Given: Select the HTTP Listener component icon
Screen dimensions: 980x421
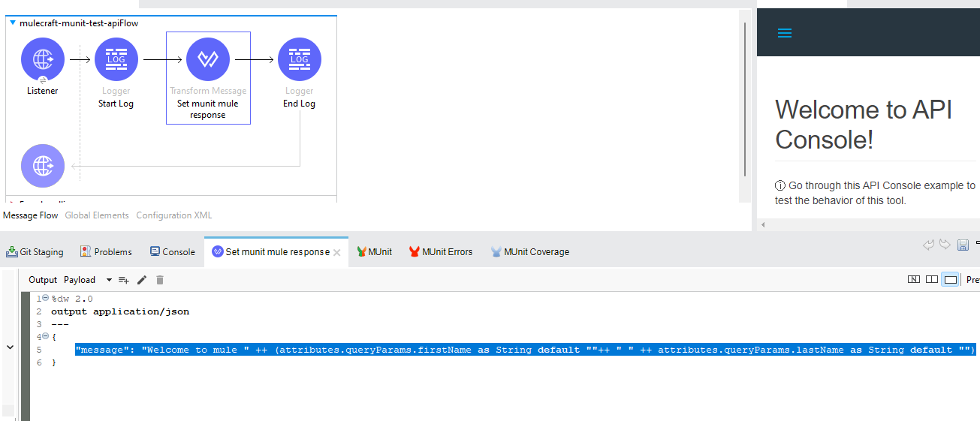Looking at the screenshot, I should coord(43,59).
